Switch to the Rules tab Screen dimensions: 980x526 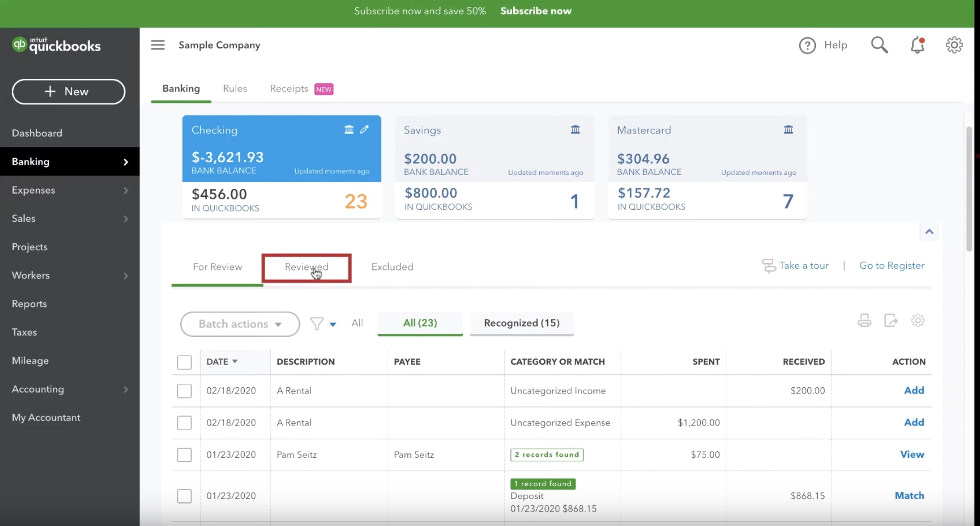pos(235,89)
